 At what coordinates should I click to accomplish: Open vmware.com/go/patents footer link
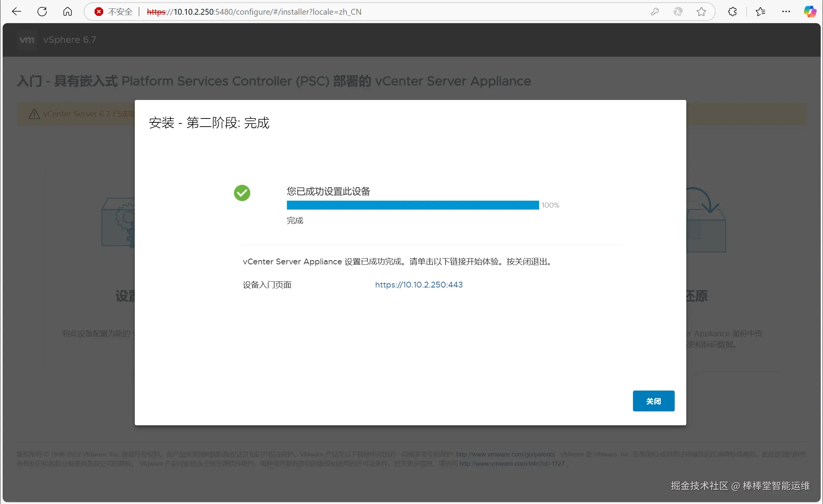[505, 455]
